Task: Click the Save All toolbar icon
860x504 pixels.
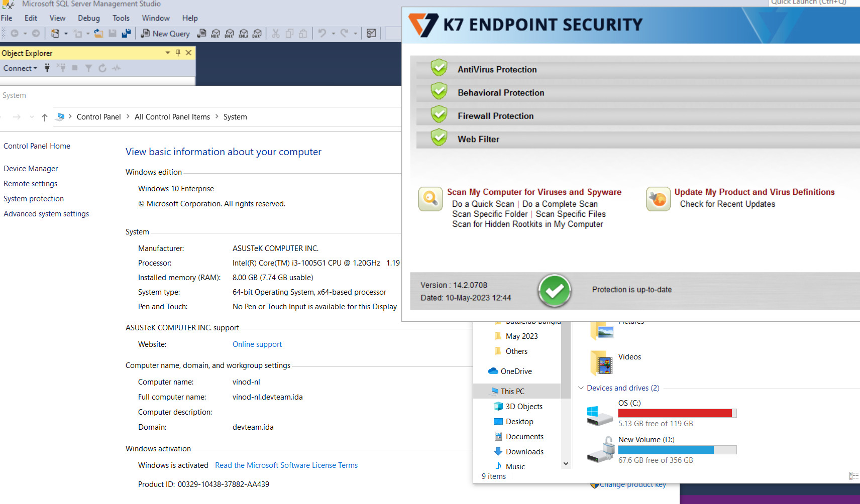Action: pyautogui.click(x=126, y=34)
